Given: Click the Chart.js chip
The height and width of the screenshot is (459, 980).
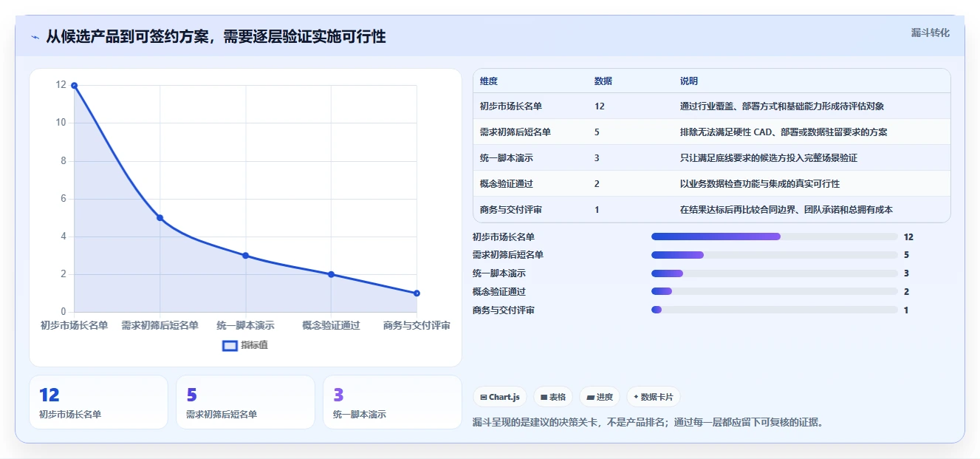Looking at the screenshot, I should click(x=500, y=397).
